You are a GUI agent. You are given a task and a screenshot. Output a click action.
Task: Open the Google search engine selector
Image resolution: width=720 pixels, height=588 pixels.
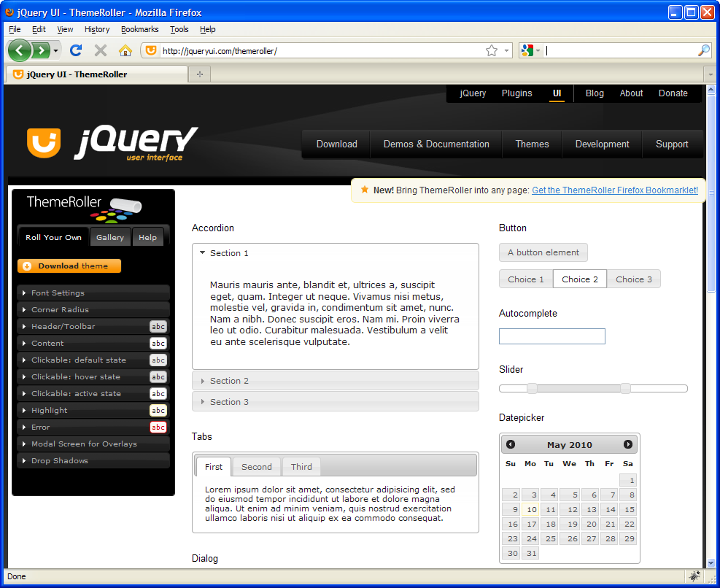point(530,50)
